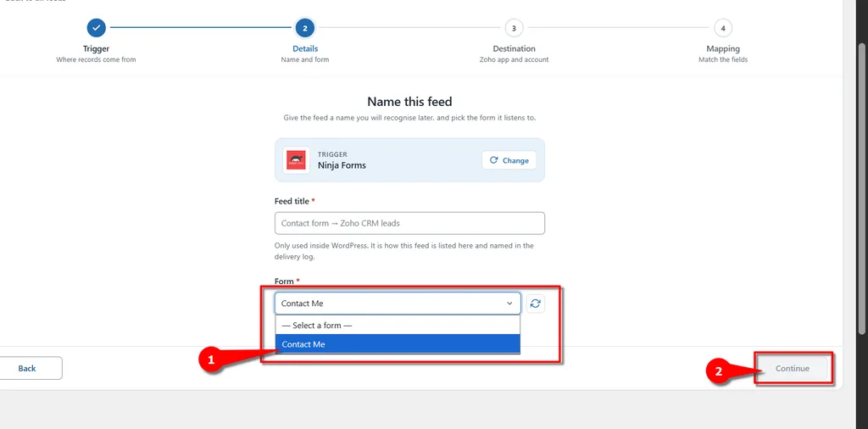Click the refresh forms list icon
Viewport: 868px width, 429px height.
click(536, 304)
